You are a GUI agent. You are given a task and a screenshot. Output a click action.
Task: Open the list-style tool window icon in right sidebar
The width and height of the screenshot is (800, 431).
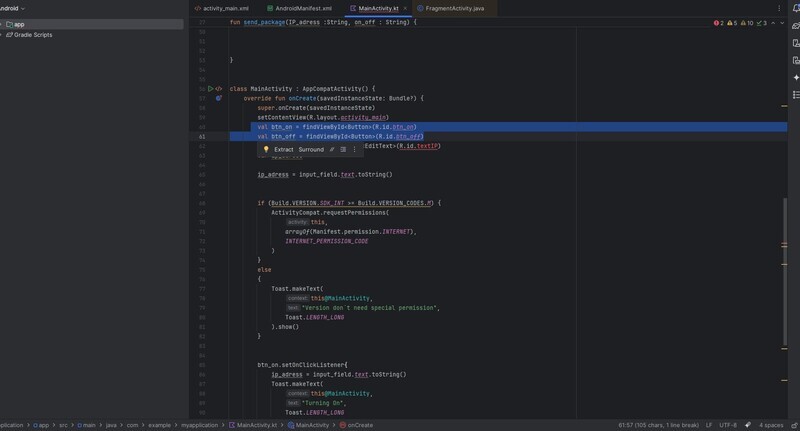pyautogui.click(x=796, y=95)
